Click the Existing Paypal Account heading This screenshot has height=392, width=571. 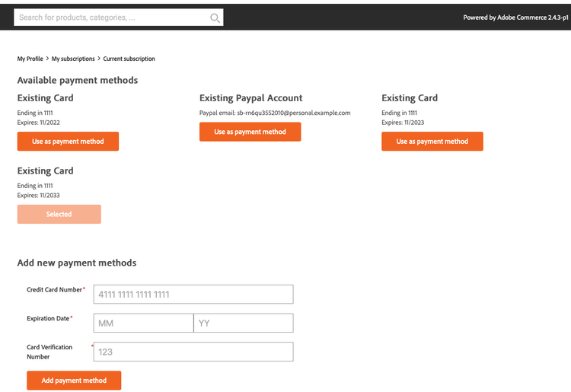250,98
